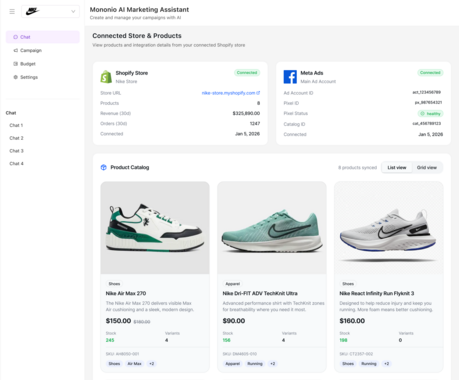Click the Air Max tag chip
This screenshot has width=459, height=380.
click(134, 363)
